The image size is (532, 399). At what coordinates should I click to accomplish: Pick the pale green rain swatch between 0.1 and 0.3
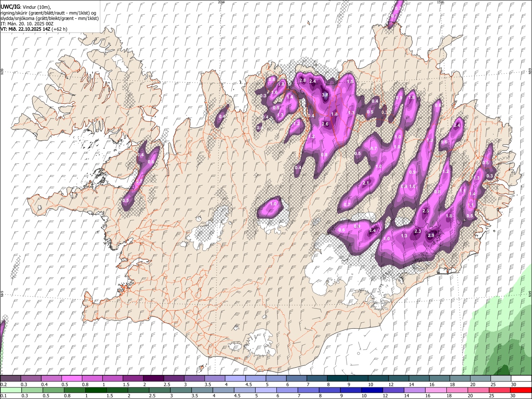point(11,390)
